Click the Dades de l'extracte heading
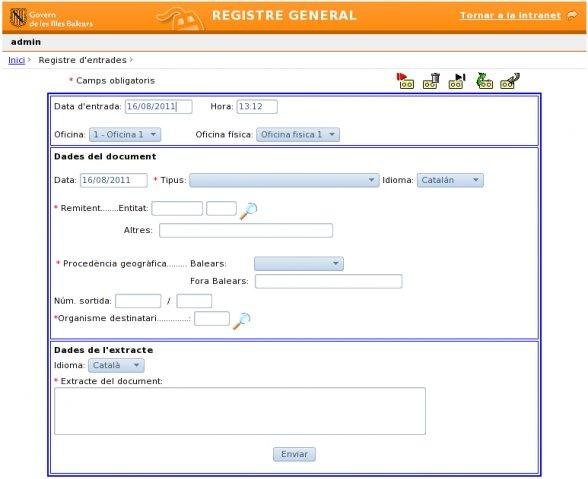 (x=104, y=350)
